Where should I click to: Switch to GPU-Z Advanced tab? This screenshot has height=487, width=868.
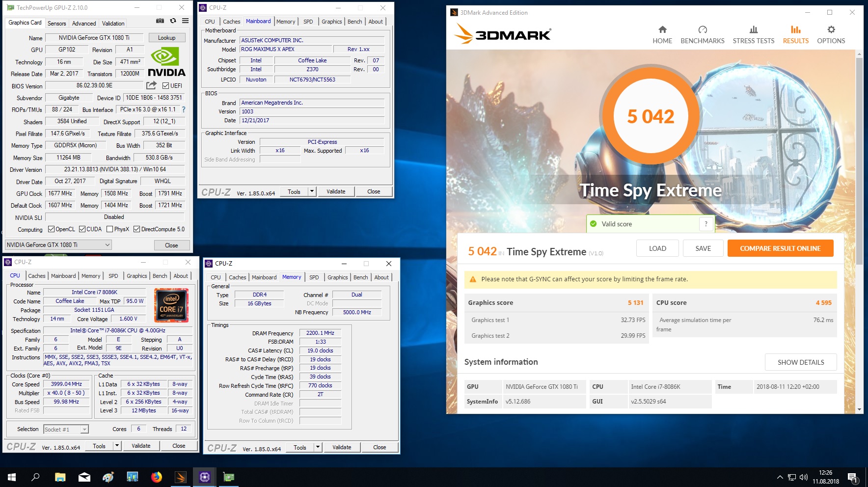[x=84, y=24]
